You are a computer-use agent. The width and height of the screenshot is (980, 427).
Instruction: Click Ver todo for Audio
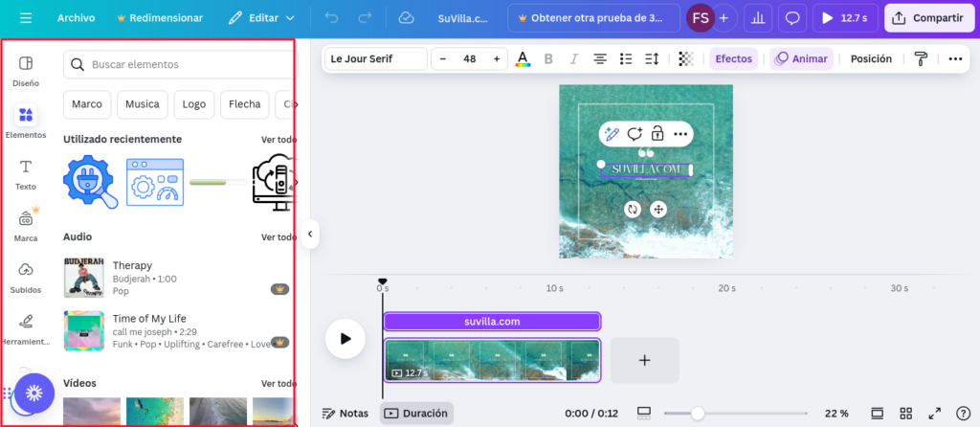point(278,236)
